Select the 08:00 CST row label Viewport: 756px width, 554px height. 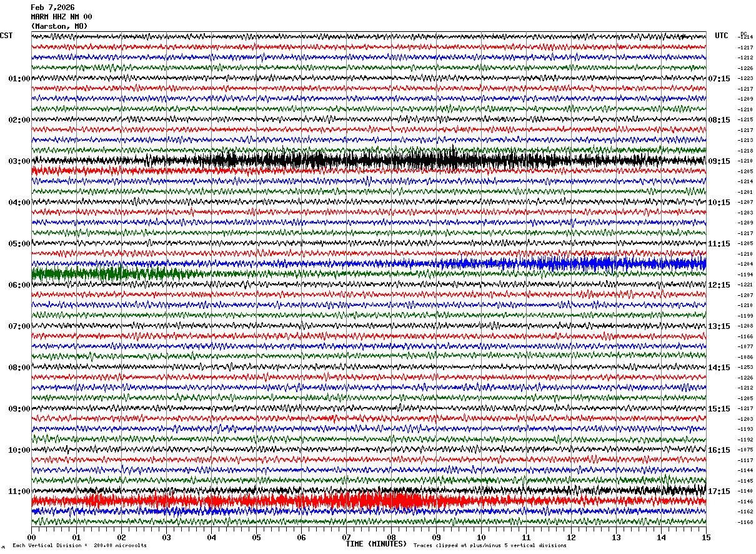(19, 368)
